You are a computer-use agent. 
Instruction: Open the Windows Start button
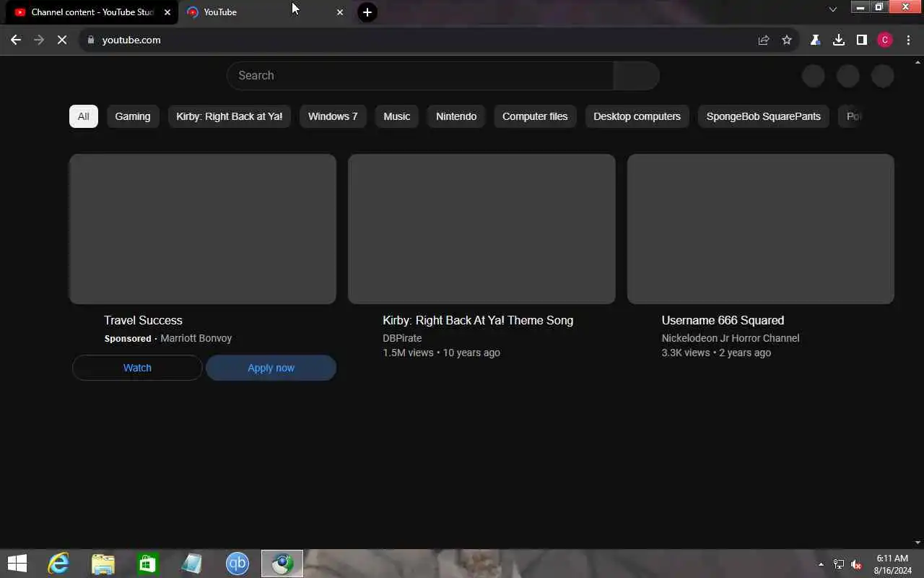click(x=17, y=564)
